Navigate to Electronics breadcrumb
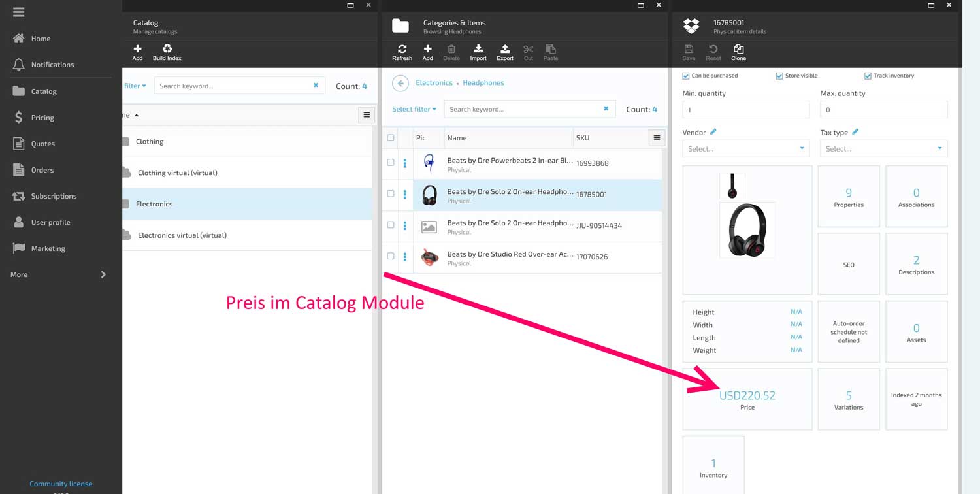This screenshot has height=494, width=980. click(x=434, y=83)
